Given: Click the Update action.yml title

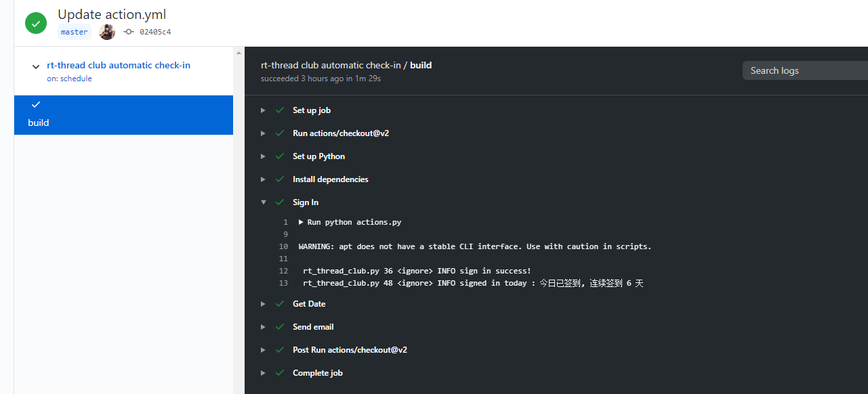Looking at the screenshot, I should click(x=112, y=14).
